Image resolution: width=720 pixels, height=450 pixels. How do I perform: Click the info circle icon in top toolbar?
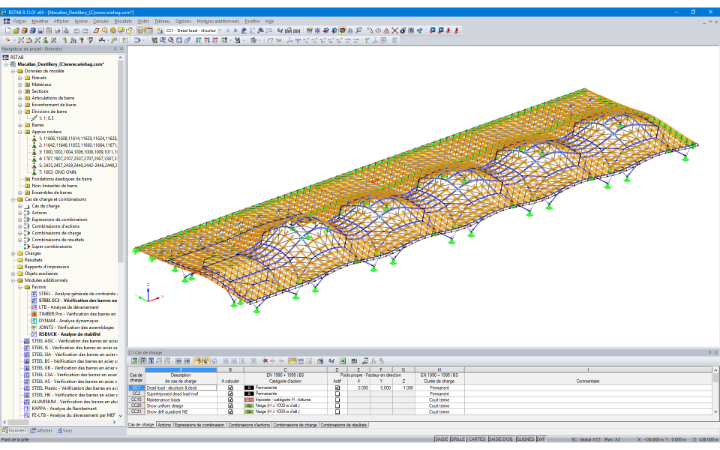[x=403, y=31]
